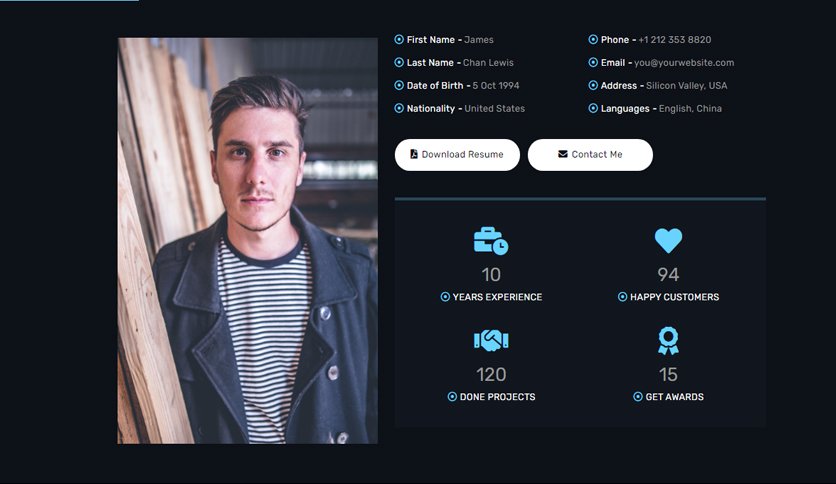Click the number 15 awards counter
836x484 pixels.
pos(668,374)
